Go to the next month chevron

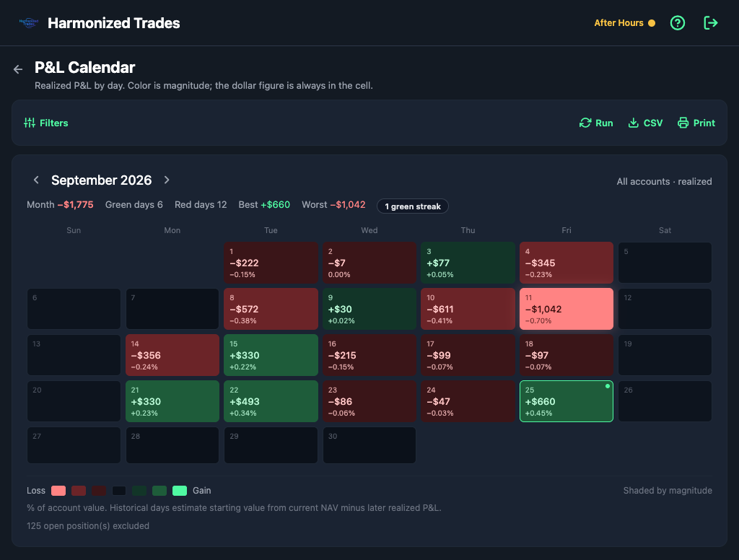pos(167,180)
